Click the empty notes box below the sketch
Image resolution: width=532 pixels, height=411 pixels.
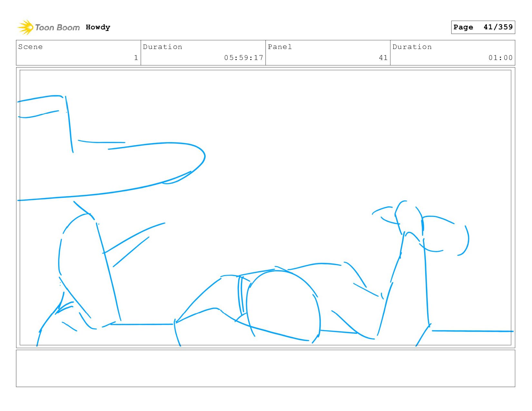pyautogui.click(x=265, y=368)
